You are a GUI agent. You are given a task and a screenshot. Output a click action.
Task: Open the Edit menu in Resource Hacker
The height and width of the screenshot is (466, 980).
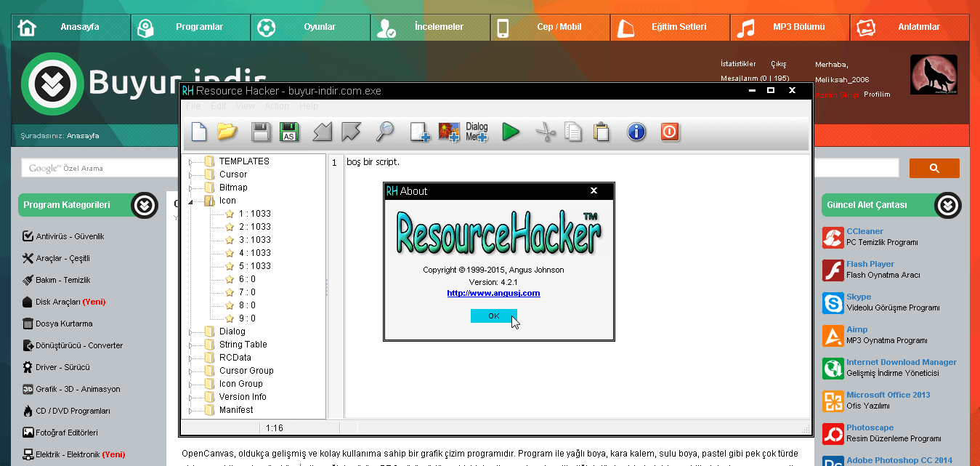(218, 106)
